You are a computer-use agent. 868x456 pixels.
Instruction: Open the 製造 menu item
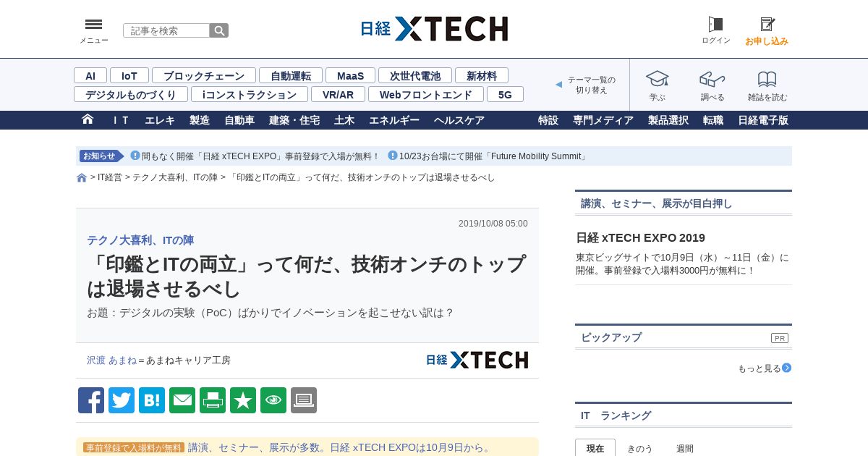pos(200,120)
